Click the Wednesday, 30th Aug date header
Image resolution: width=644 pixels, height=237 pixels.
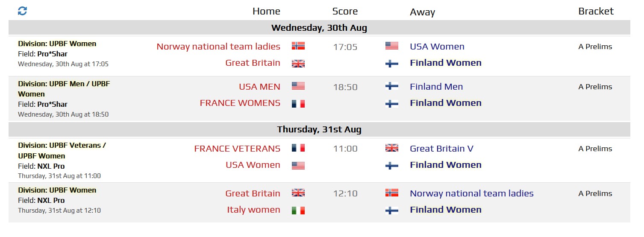pyautogui.click(x=319, y=28)
